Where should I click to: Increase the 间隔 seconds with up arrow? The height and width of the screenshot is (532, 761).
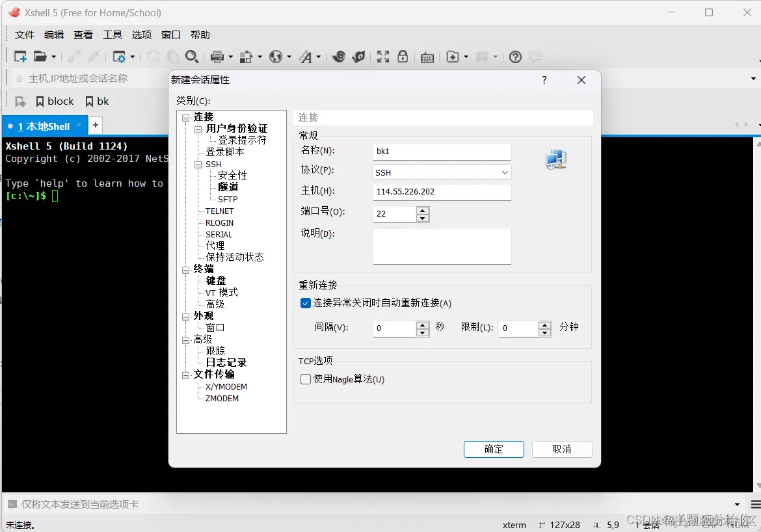(x=423, y=325)
